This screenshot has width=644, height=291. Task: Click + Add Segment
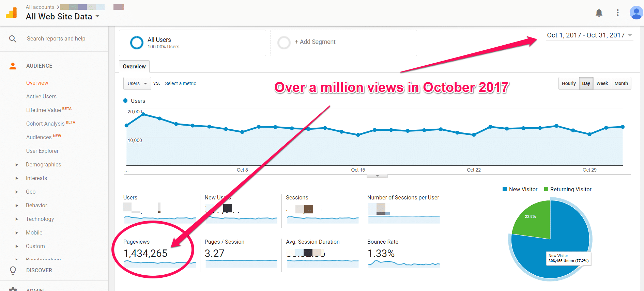(x=315, y=42)
